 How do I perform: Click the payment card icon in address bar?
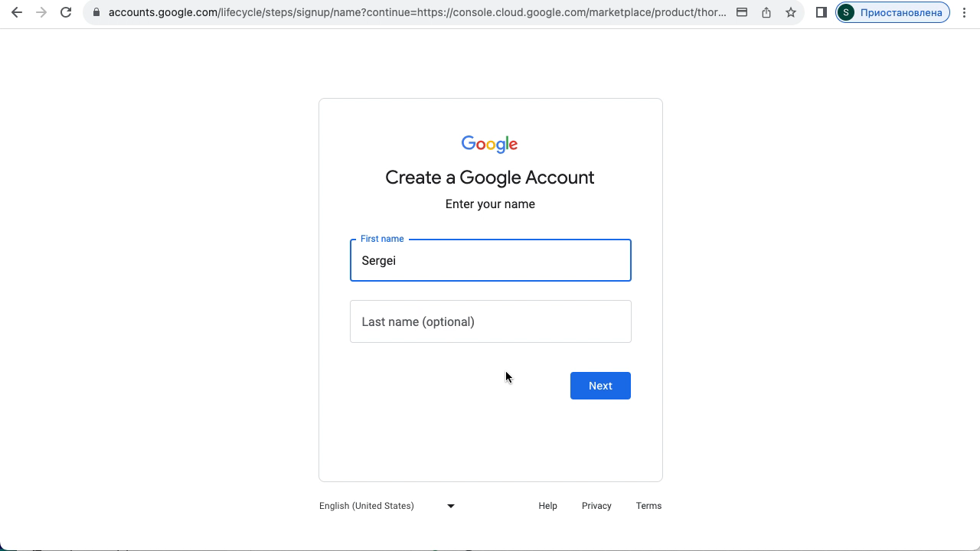click(742, 12)
